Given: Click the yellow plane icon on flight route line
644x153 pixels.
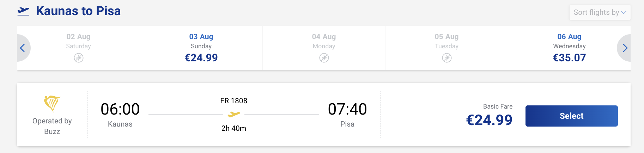Looking at the screenshot, I should point(234,114).
